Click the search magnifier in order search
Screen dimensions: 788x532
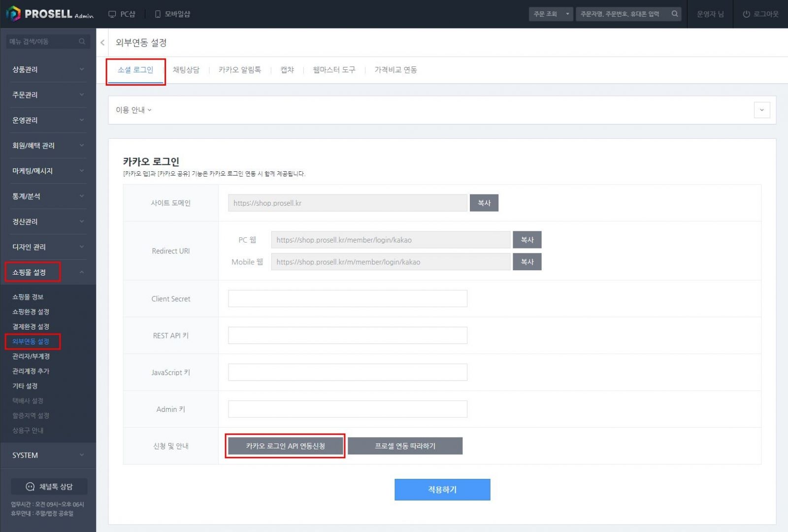pos(675,14)
